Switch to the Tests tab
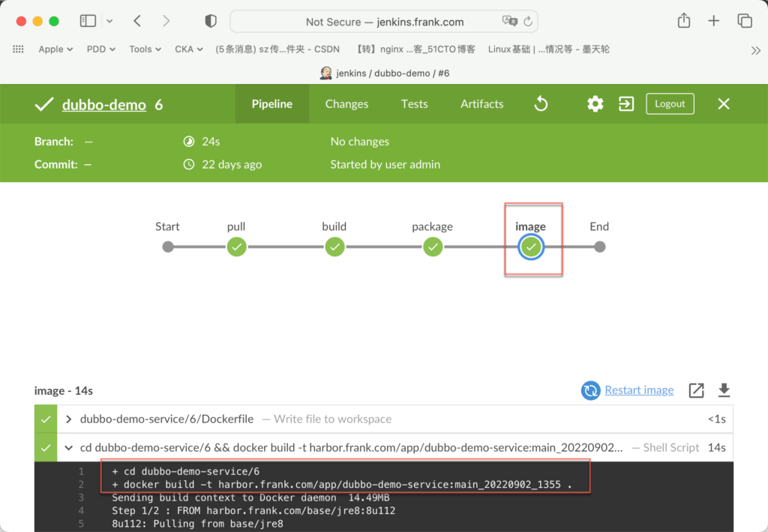The image size is (768, 532). pyautogui.click(x=414, y=103)
